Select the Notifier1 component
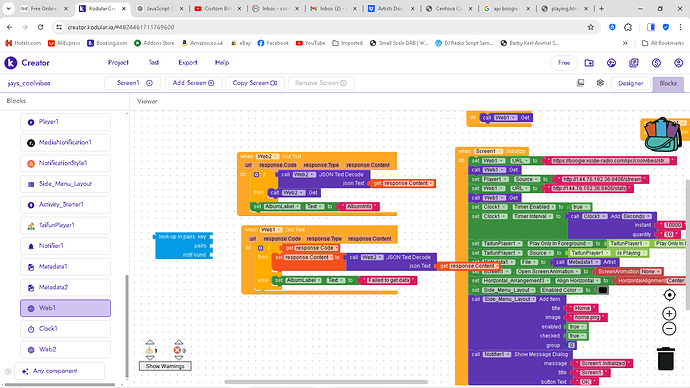The image size is (690, 388). (65, 246)
